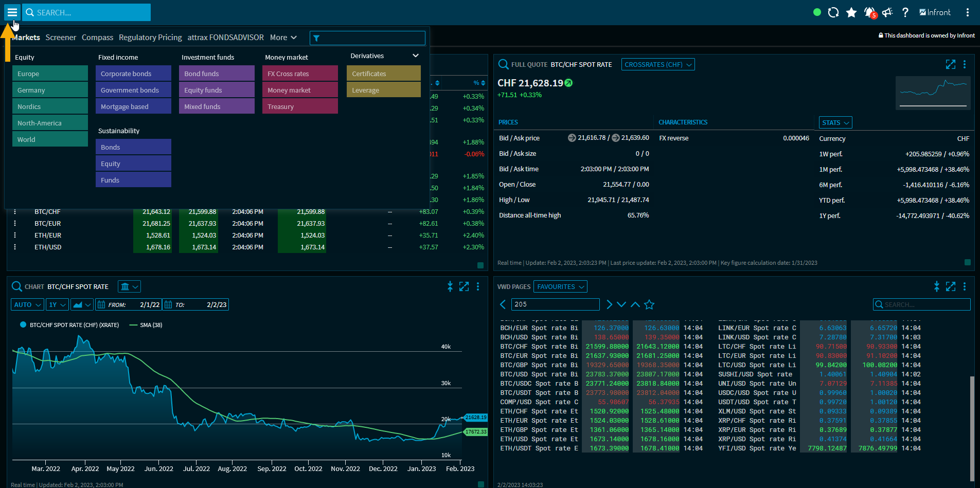Select Government bonds under Fixed income

click(x=133, y=90)
